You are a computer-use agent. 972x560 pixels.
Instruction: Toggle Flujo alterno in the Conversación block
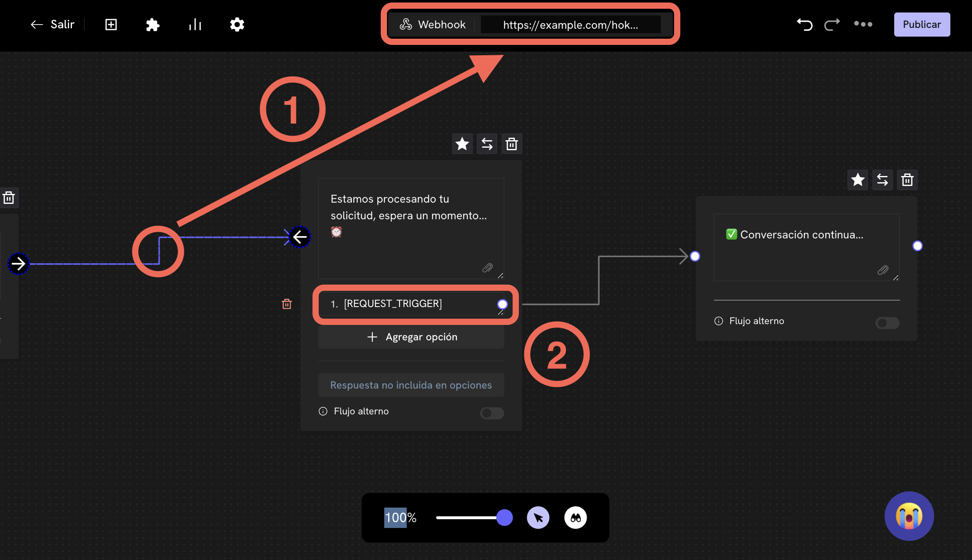coord(887,322)
